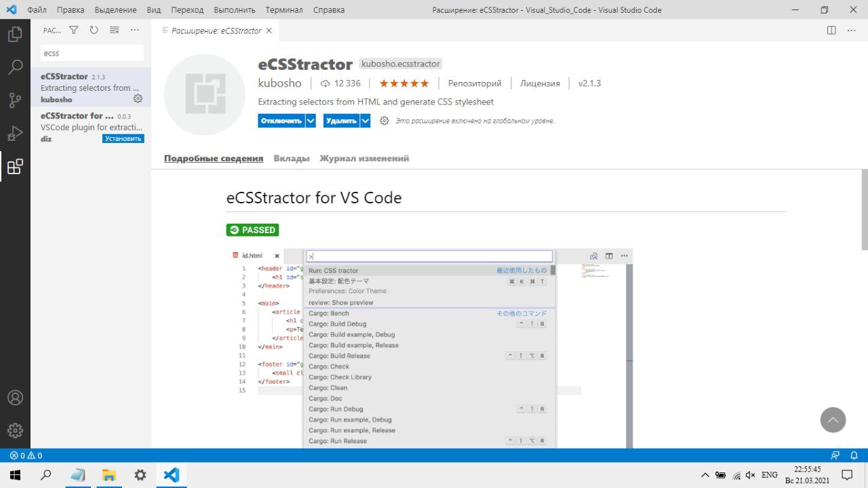Open the Файл menu
868x488 pixels.
tap(37, 10)
